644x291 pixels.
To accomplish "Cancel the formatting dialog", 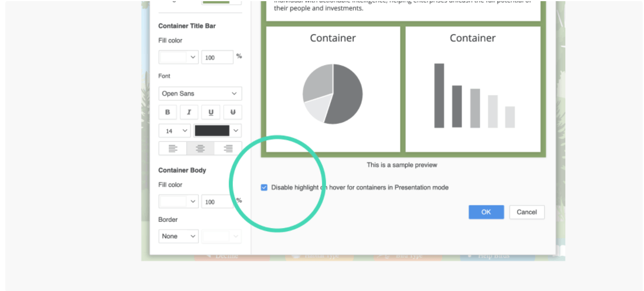I will coord(526,212).
